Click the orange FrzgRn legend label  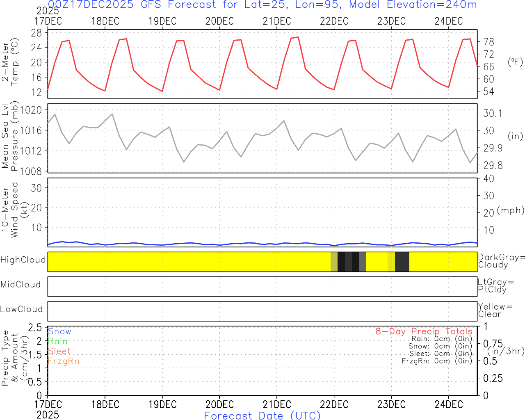pos(64,361)
